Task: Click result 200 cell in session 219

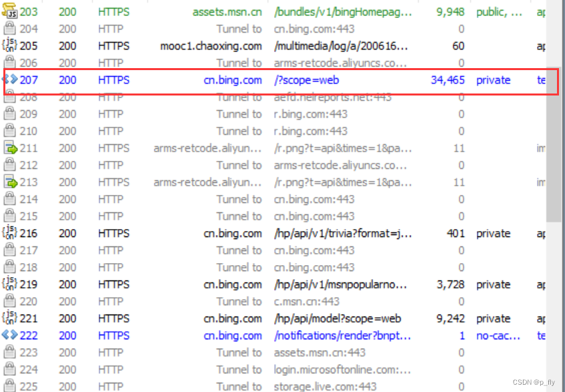Action: click(68, 284)
